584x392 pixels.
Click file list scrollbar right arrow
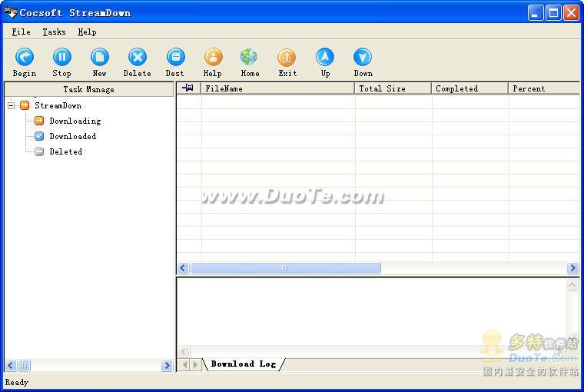pyautogui.click(x=572, y=267)
